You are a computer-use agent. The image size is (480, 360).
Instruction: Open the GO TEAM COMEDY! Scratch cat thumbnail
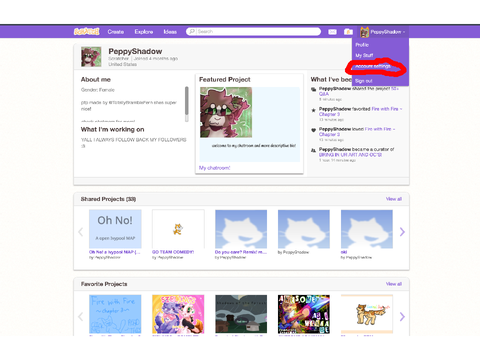pyautogui.click(x=178, y=229)
